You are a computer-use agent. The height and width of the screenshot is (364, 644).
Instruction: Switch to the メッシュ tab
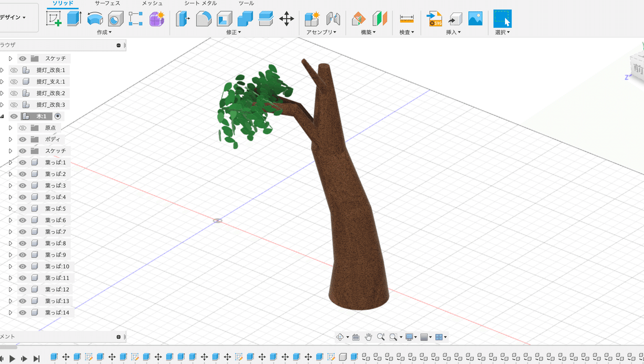pyautogui.click(x=152, y=4)
